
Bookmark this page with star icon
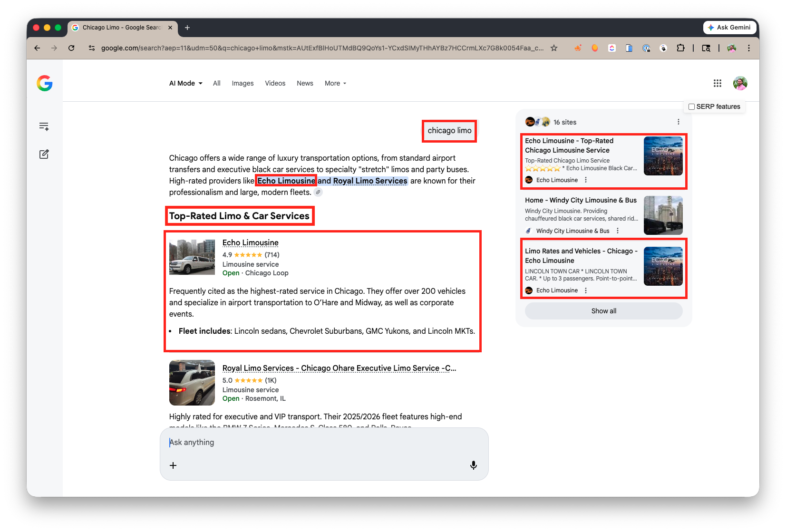(554, 48)
